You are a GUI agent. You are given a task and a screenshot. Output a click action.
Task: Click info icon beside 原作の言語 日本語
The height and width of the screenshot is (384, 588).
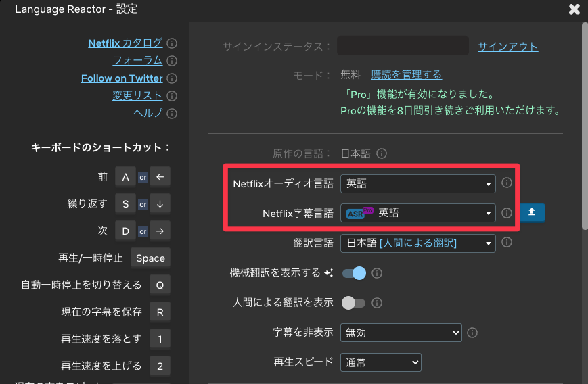(382, 153)
